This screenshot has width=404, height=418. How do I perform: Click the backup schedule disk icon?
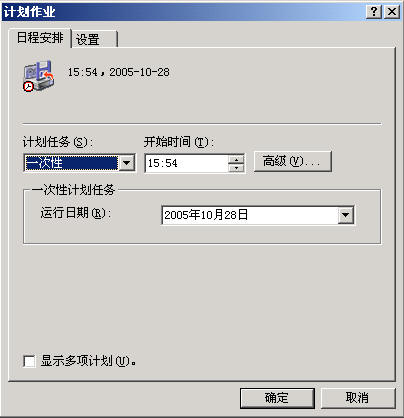click(38, 76)
